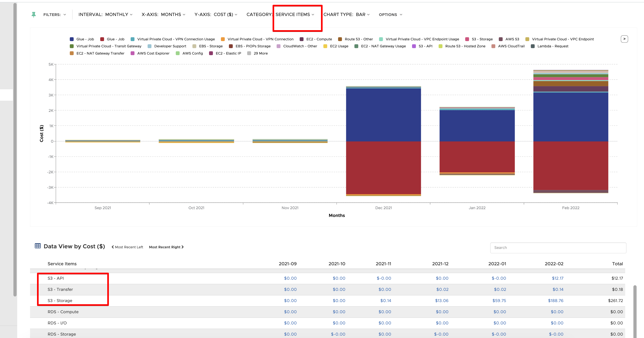Click the Dec 2021 blue Glue bar segment
The image size is (644, 338).
coord(383,115)
